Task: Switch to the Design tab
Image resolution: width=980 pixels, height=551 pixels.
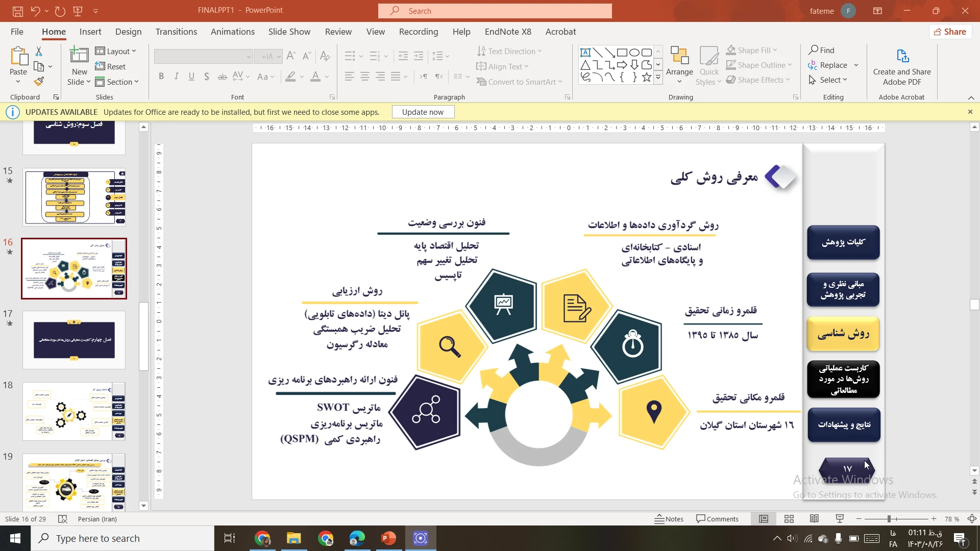Action: coord(128,32)
